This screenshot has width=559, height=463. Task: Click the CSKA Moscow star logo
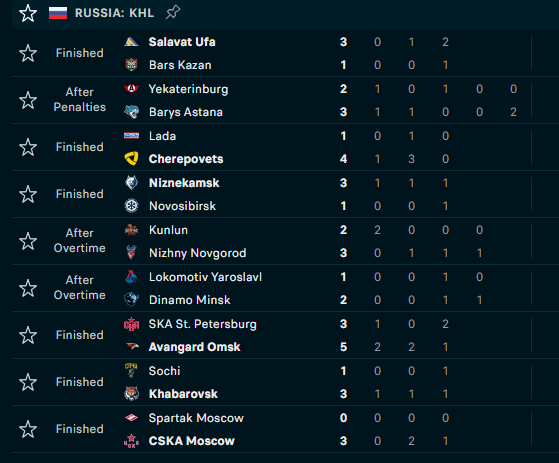pyautogui.click(x=131, y=441)
